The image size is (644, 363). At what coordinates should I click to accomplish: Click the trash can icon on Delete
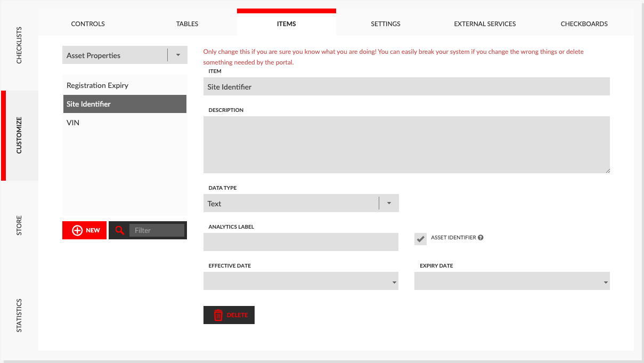218,315
